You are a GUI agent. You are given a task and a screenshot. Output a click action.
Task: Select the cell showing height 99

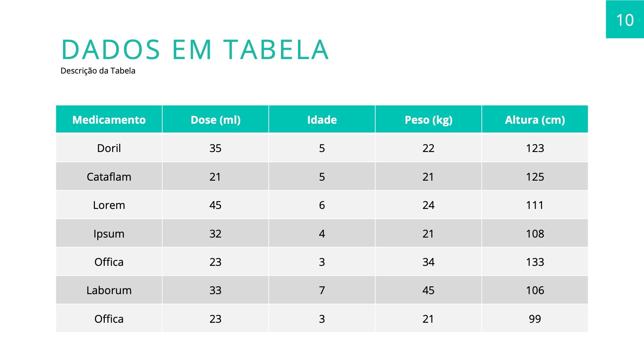pos(535,319)
